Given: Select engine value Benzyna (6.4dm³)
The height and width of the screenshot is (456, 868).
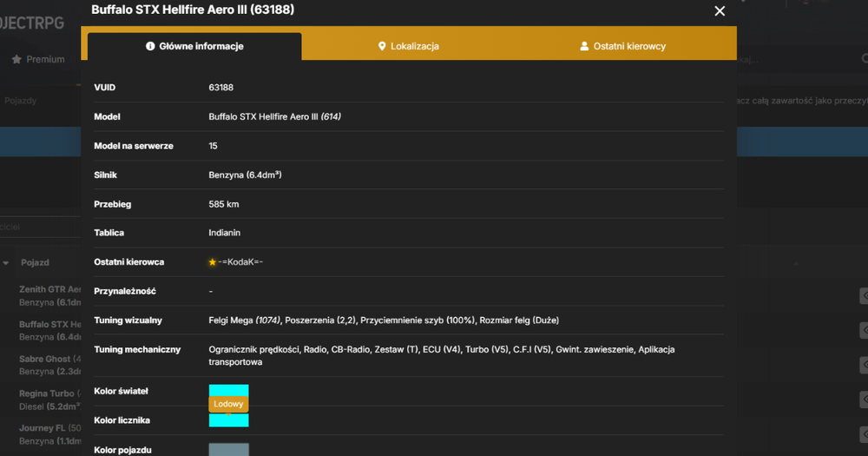Looking at the screenshot, I should [246, 175].
